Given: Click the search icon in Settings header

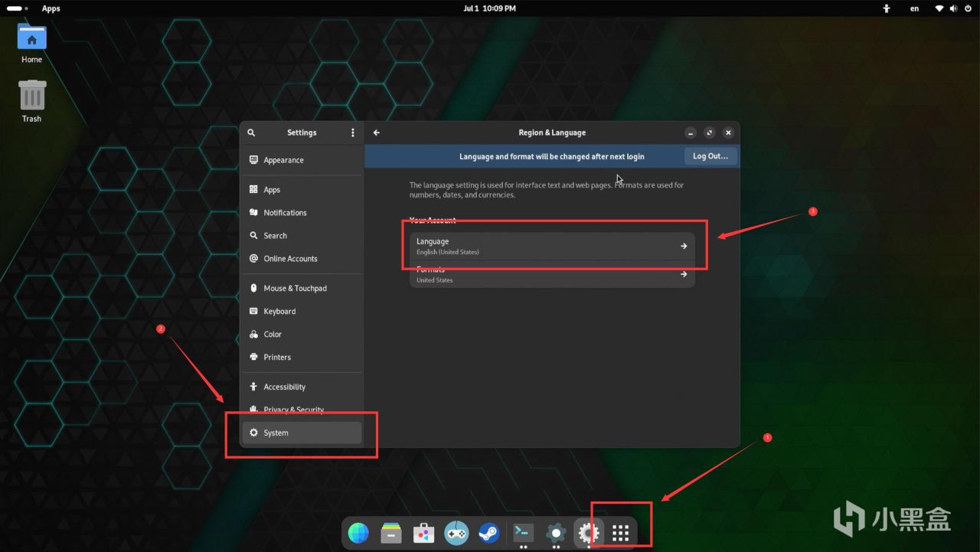Looking at the screenshot, I should [251, 132].
